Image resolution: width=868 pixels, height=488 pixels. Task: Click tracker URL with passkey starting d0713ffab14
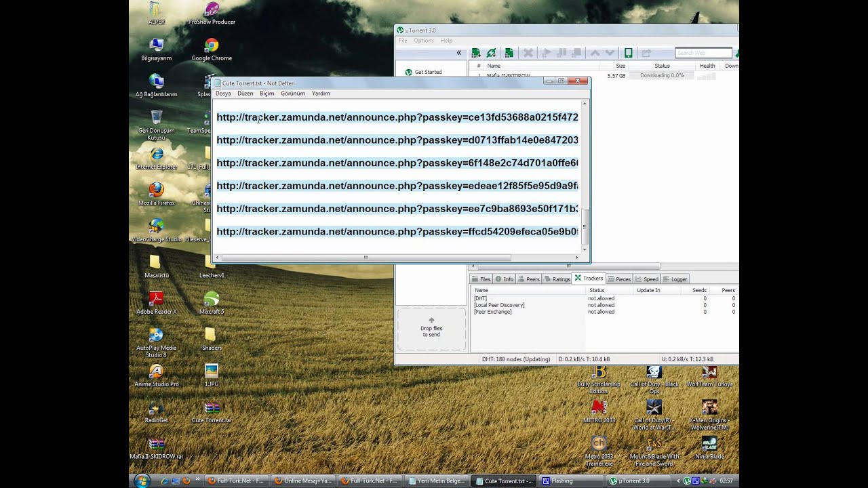[397, 140]
